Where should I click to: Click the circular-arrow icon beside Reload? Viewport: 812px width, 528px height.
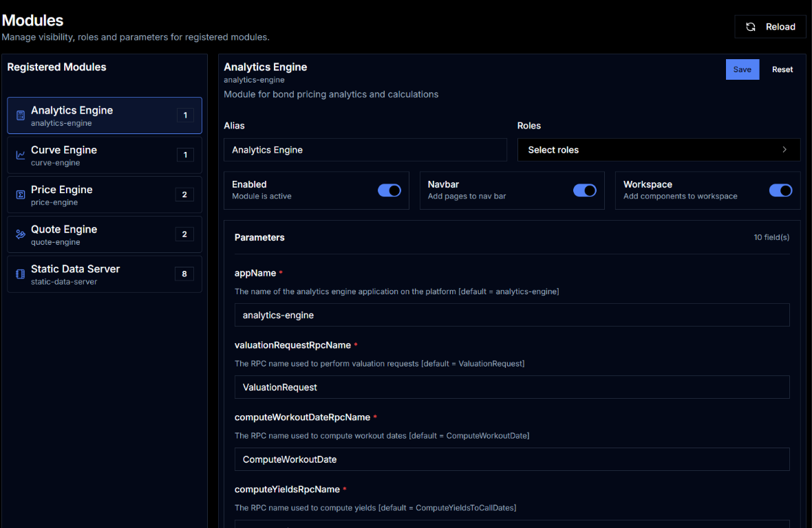[750, 27]
